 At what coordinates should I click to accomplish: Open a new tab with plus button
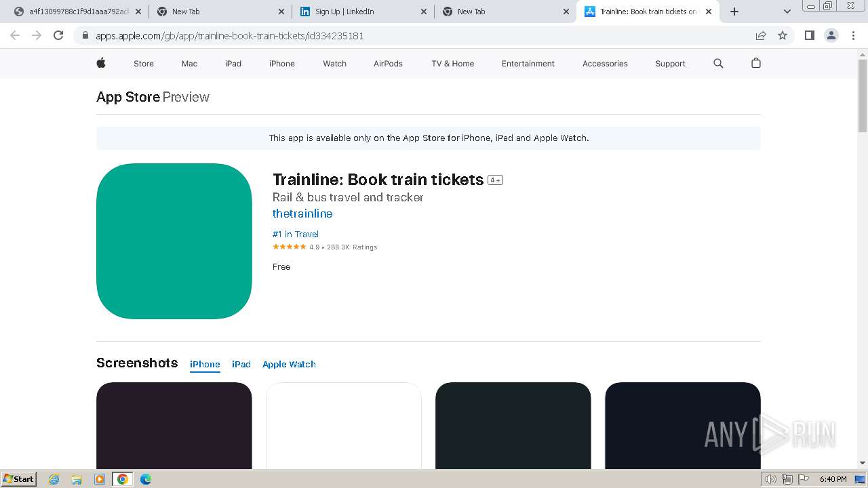pyautogui.click(x=734, y=12)
